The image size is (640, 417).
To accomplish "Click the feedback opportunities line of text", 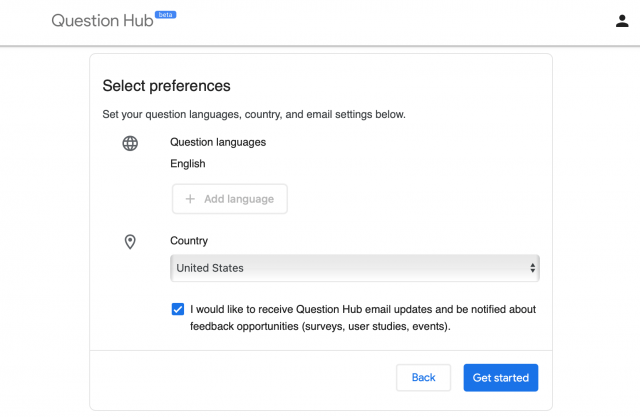I will [320, 326].
